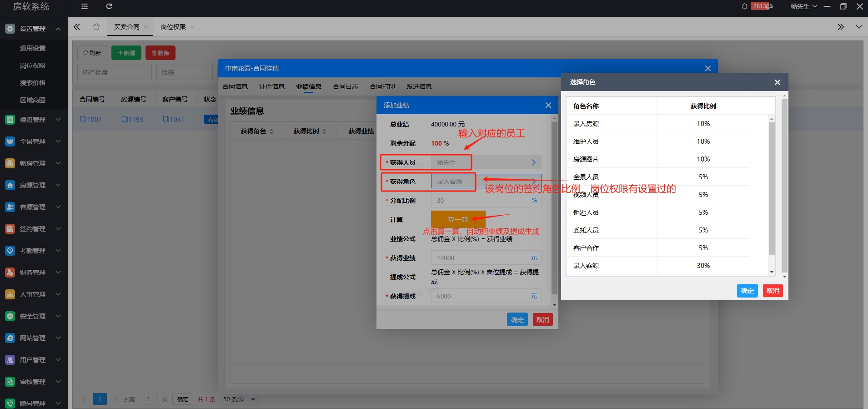Click 新房管理 sidebar icon
Viewport: 868px width, 409px height.
(x=10, y=163)
